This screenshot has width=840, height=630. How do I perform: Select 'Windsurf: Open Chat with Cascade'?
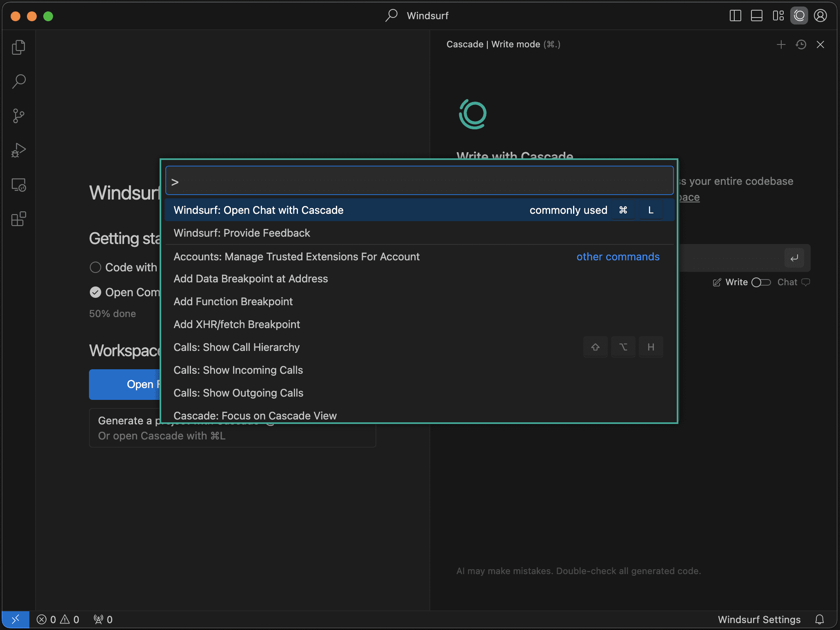(x=258, y=210)
